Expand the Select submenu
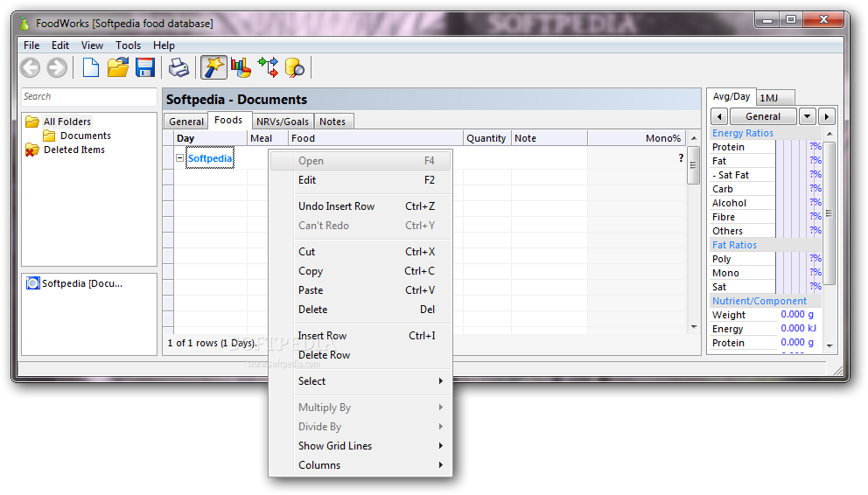 click(360, 381)
